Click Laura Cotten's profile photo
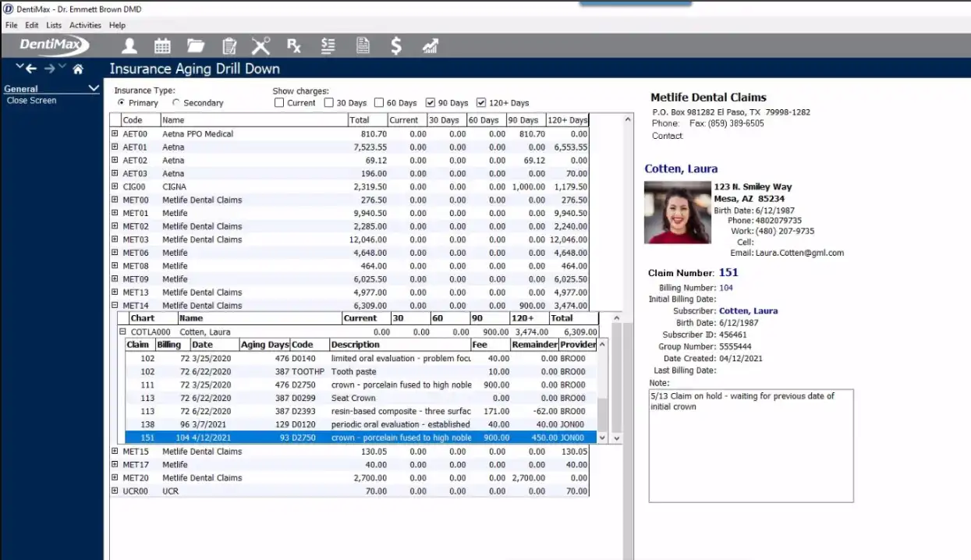Screen dimensions: 971x560 [676, 212]
